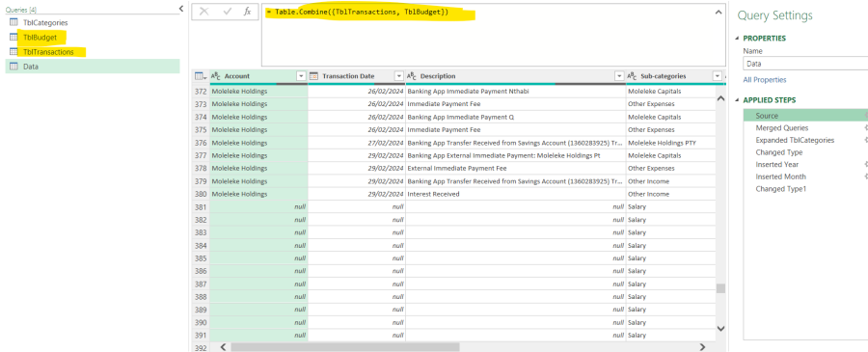Confirm the formula with the checkmark
The image size is (868, 352).
point(227,11)
